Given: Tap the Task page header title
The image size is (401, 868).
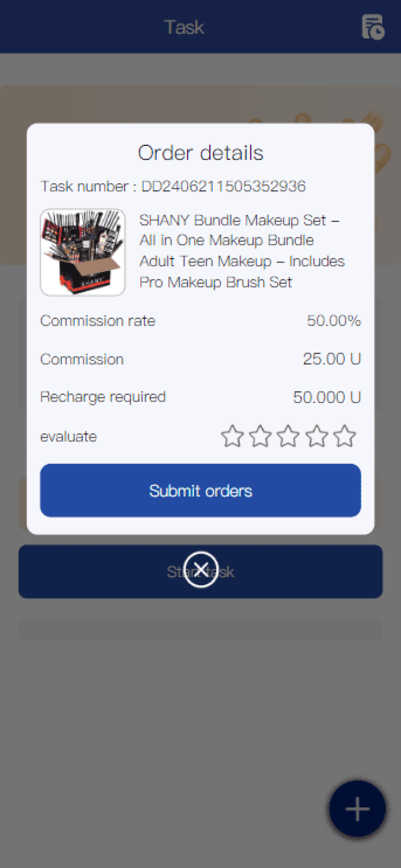Looking at the screenshot, I should 184,27.
